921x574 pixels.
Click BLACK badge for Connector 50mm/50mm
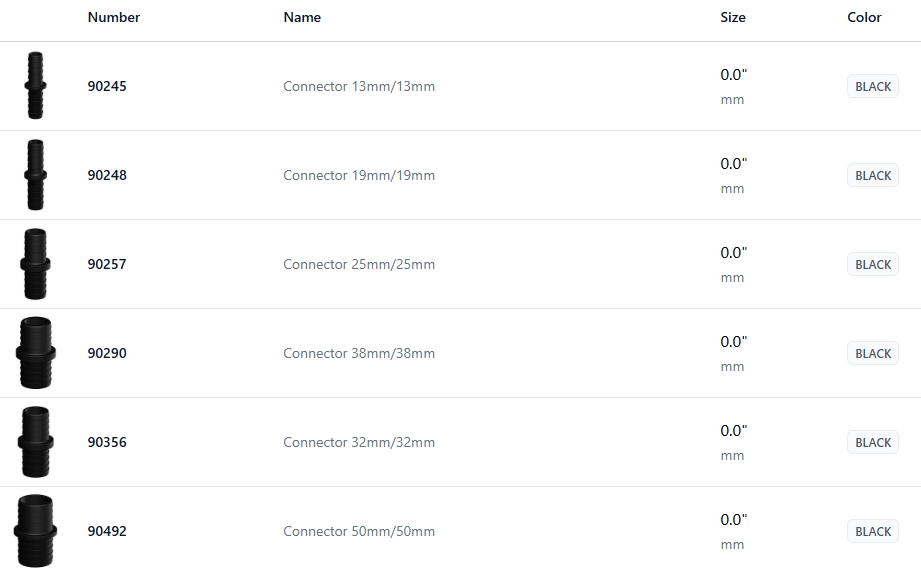872,532
